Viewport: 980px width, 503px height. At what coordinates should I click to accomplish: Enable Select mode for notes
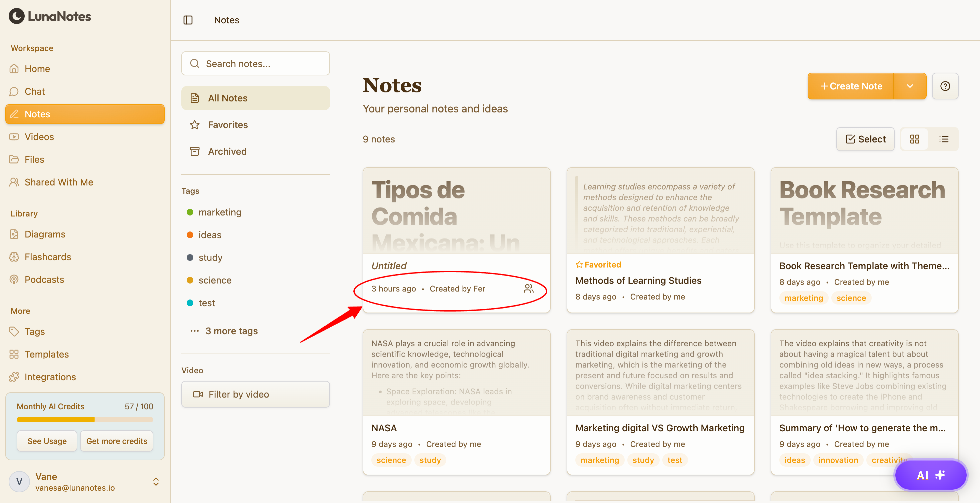click(x=865, y=139)
